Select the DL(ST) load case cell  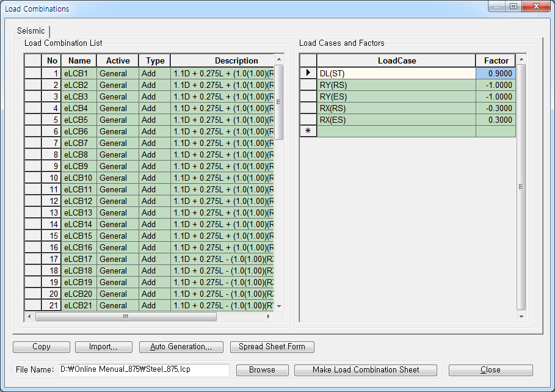(x=396, y=73)
